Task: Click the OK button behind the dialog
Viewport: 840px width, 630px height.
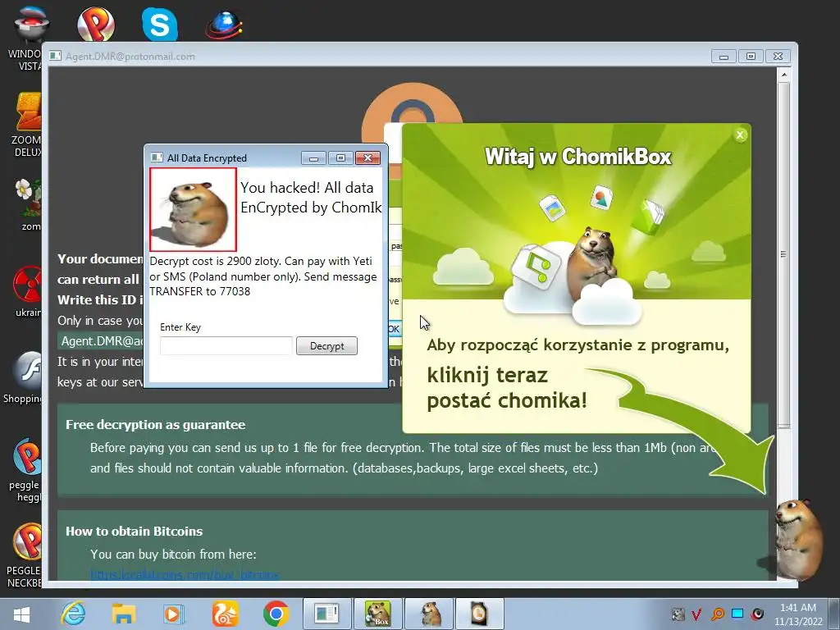Action: tap(395, 329)
